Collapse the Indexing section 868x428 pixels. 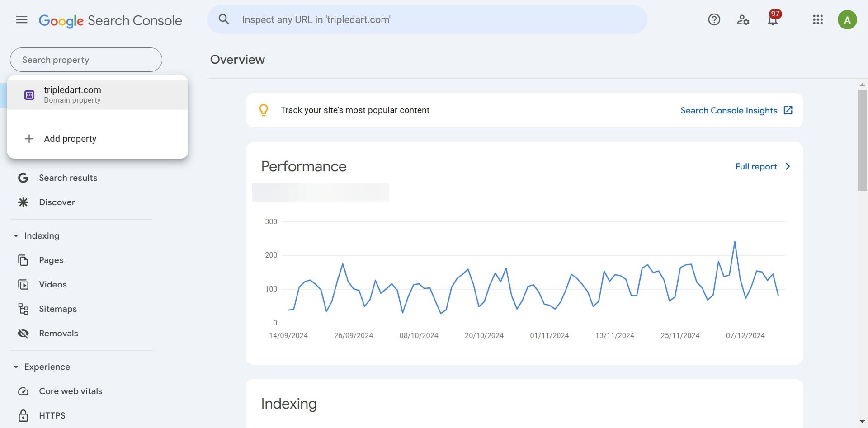click(16, 236)
